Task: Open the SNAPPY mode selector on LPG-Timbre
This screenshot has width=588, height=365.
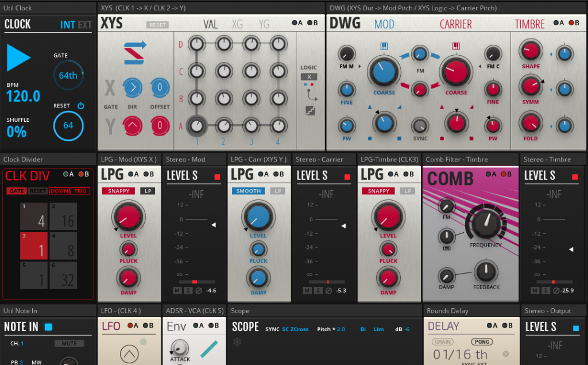Action: [378, 191]
